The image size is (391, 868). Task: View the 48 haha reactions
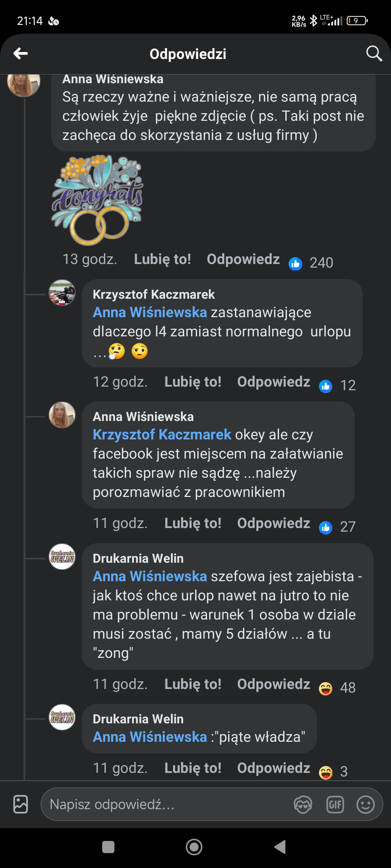coord(326,688)
